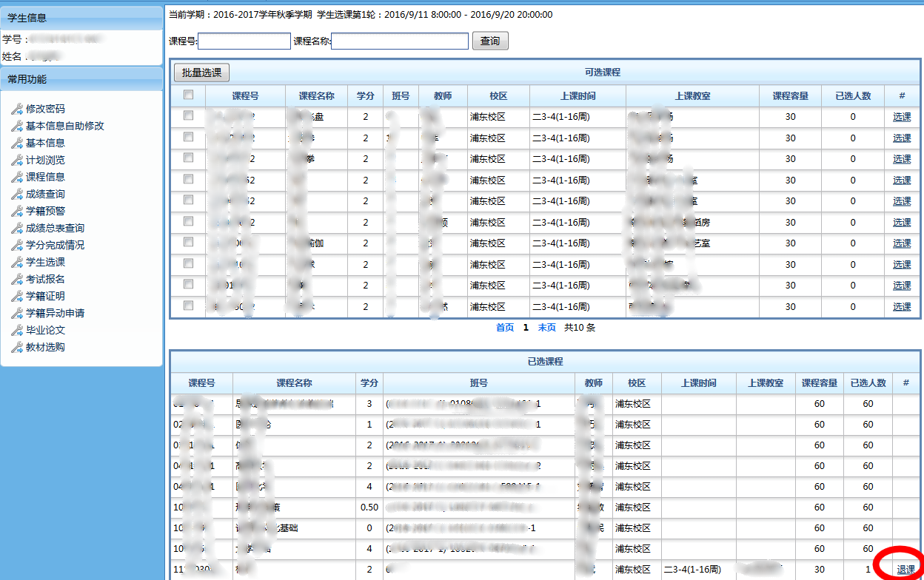Click the icon next to 基本信息自助修改
This screenshot has height=580, width=924.
(17, 126)
